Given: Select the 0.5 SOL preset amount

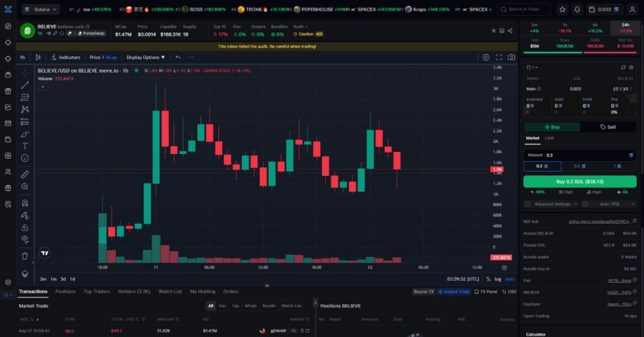Looking at the screenshot, I should pos(579,166).
